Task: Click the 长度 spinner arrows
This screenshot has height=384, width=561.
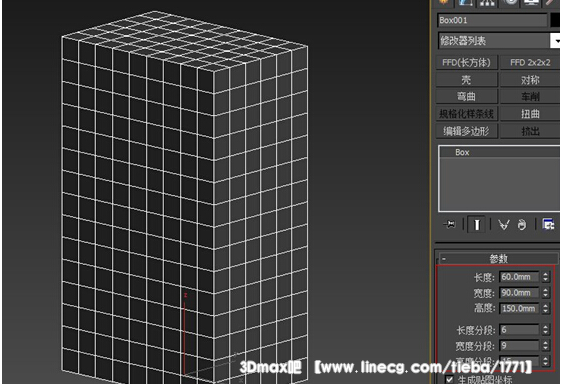Action: [x=545, y=277]
